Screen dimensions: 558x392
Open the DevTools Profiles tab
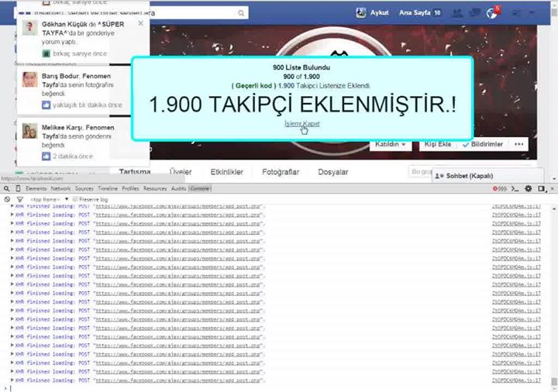point(130,188)
